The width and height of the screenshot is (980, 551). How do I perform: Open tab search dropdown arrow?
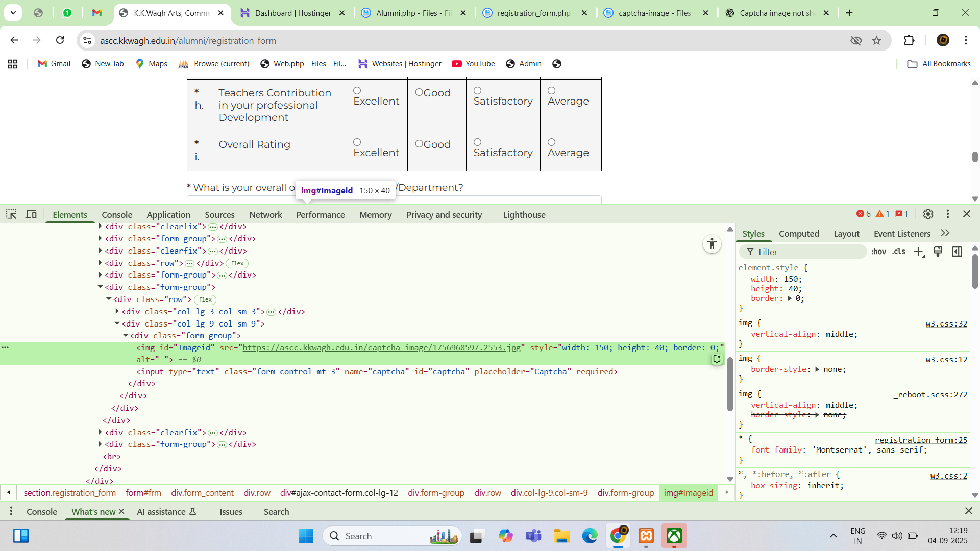pos(13,13)
